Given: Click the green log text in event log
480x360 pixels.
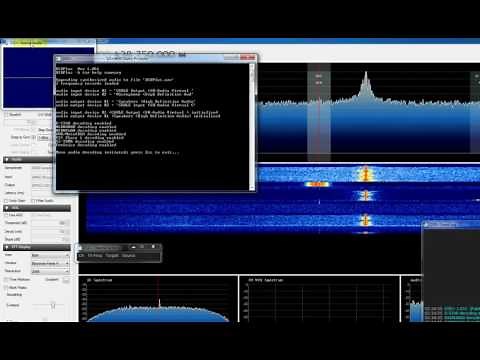Looking at the screenshot, I should (462, 314).
